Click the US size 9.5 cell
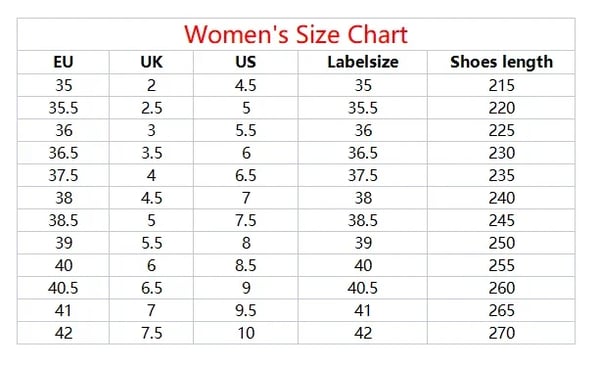 pos(245,310)
